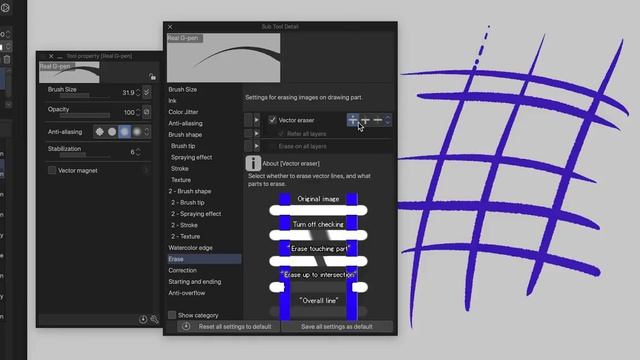The height and width of the screenshot is (360, 640).
Task: Open the Opacity dynamics settings button
Action: pyautogui.click(x=147, y=112)
